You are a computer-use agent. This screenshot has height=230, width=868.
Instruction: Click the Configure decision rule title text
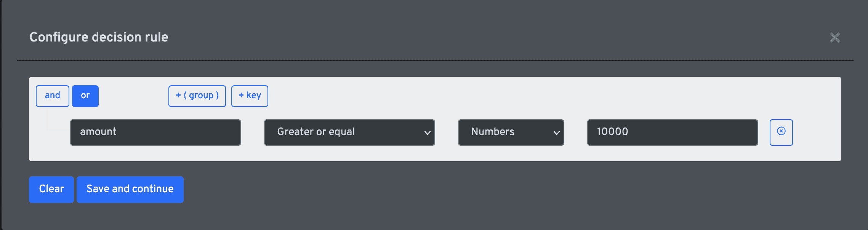(x=99, y=37)
